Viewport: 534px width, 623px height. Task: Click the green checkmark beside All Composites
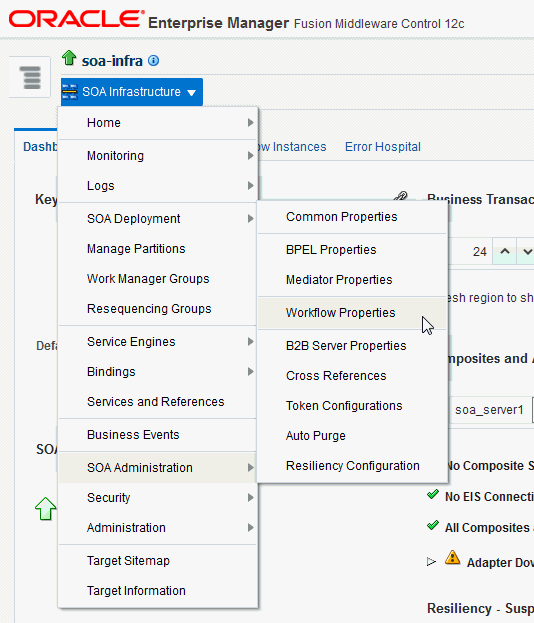(433, 526)
